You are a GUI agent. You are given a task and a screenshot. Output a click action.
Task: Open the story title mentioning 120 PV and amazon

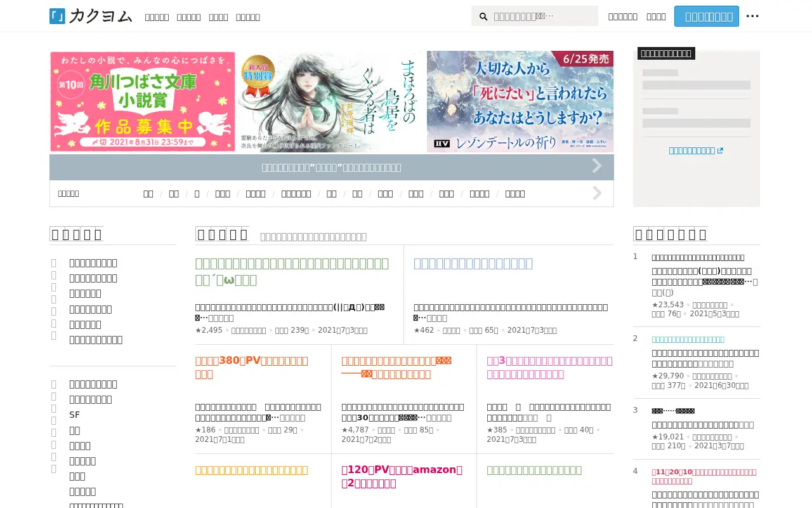(x=402, y=476)
